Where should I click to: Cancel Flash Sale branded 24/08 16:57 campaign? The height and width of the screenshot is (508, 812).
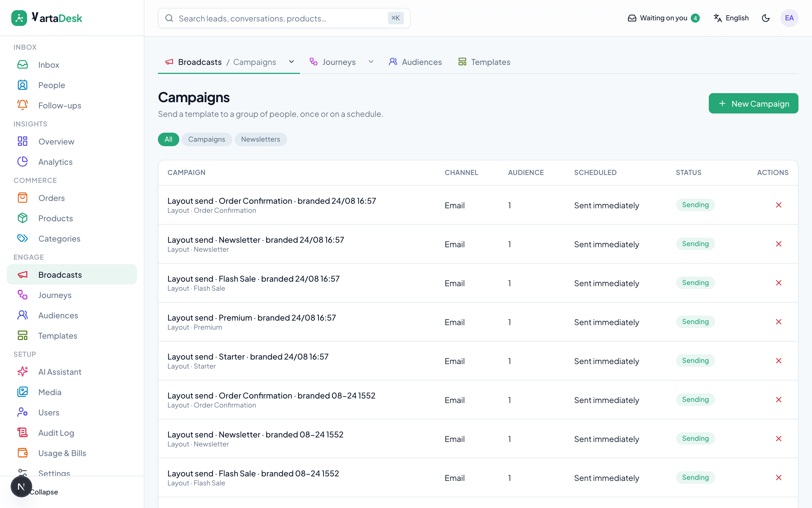pyautogui.click(x=779, y=283)
